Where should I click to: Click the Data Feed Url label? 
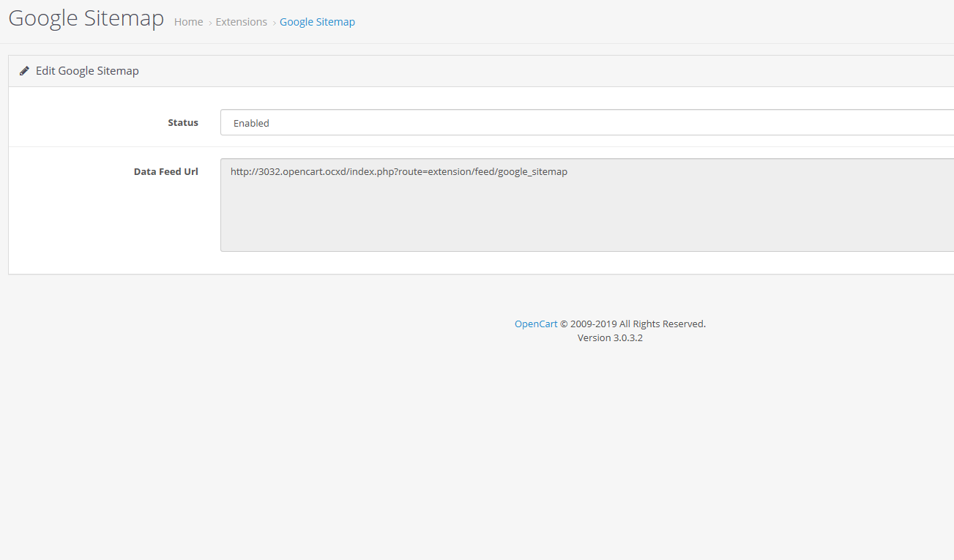[x=166, y=171]
